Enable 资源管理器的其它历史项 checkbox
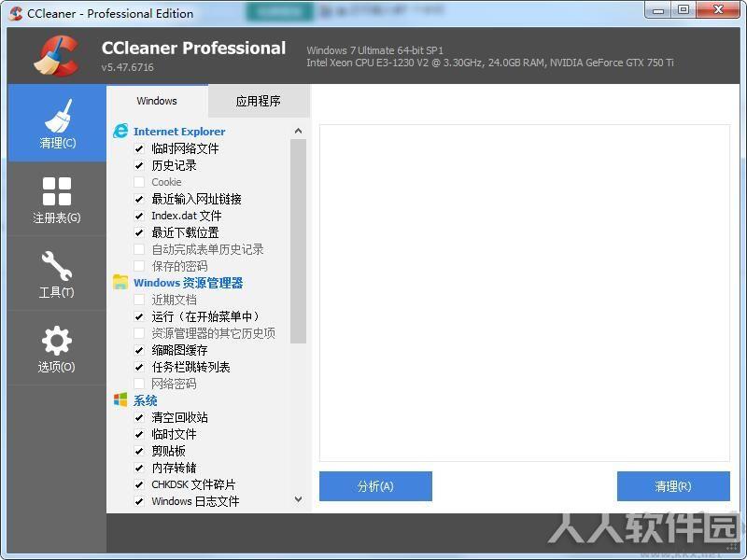Image resolution: width=747 pixels, height=560 pixels. pos(139,333)
